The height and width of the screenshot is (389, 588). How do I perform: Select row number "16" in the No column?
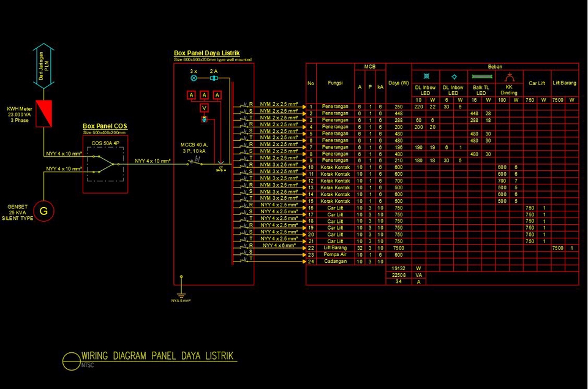(x=311, y=208)
